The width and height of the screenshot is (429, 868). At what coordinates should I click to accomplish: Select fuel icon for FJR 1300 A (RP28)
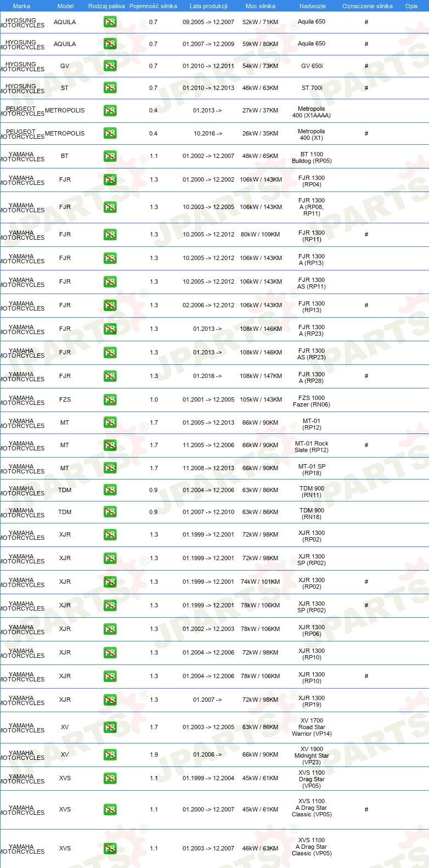pyautogui.click(x=110, y=376)
